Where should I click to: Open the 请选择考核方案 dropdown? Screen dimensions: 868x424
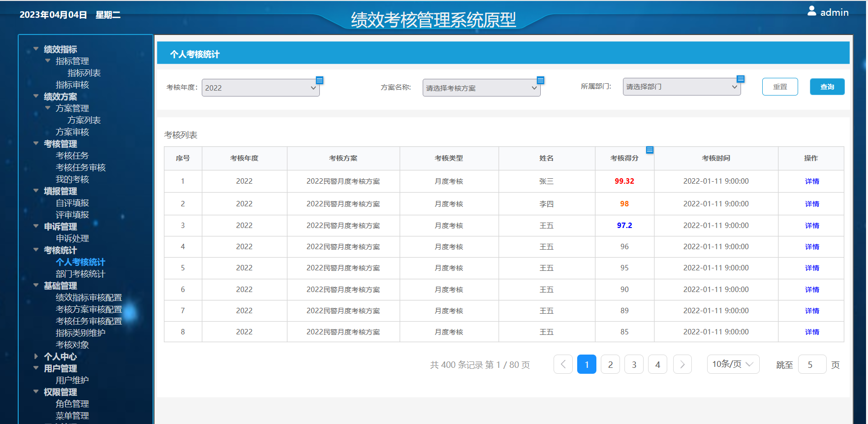pyautogui.click(x=481, y=88)
